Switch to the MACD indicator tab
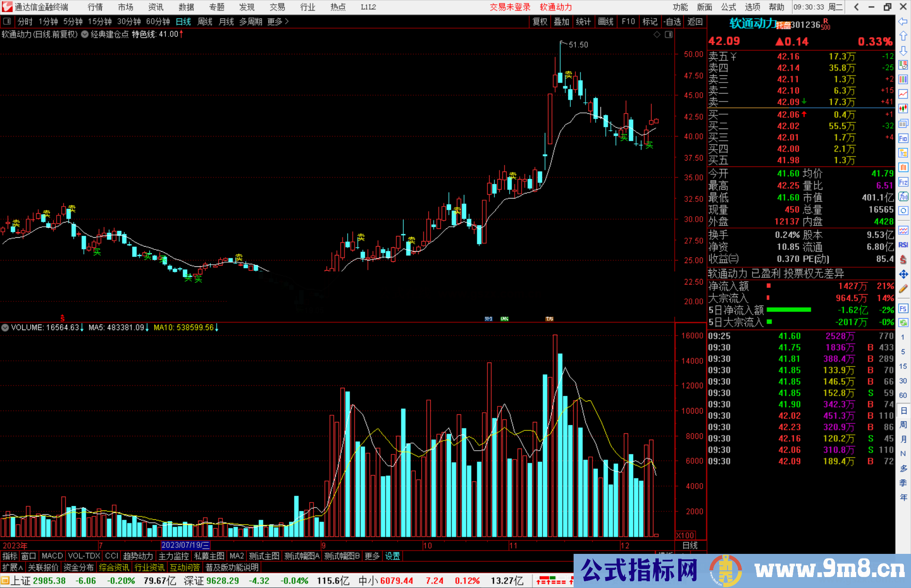The height and width of the screenshot is (588, 911). [52, 556]
